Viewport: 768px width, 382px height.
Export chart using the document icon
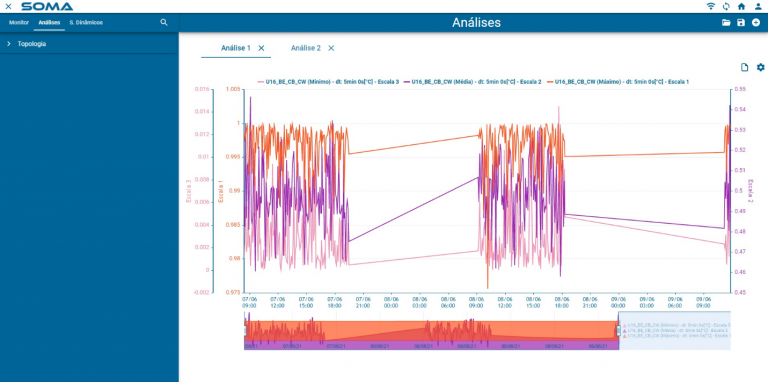[744, 67]
